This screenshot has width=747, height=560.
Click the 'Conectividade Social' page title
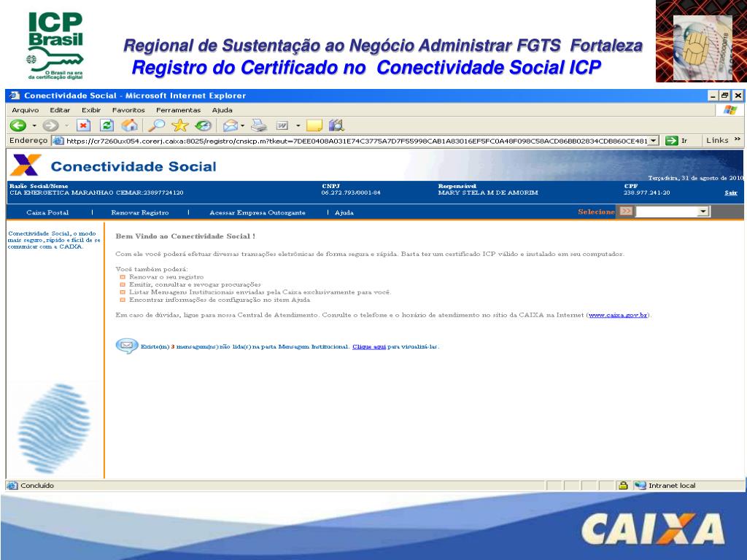click(133, 166)
